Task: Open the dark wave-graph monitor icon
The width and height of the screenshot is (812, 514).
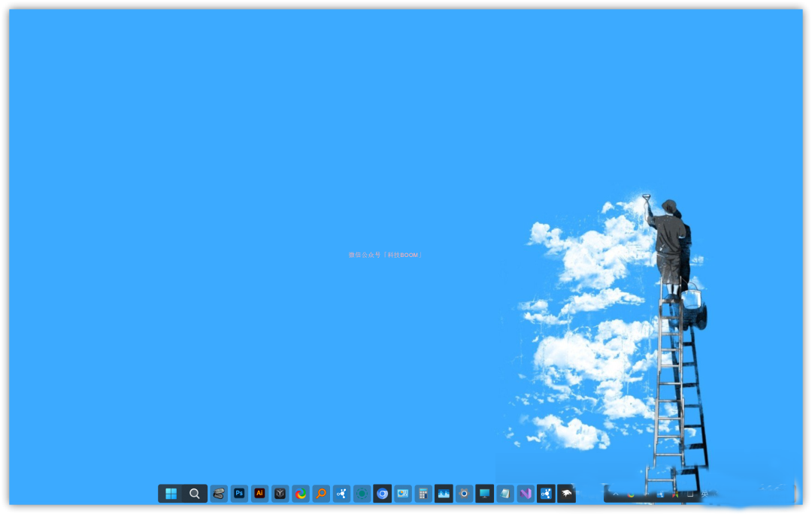Action: pos(444,494)
